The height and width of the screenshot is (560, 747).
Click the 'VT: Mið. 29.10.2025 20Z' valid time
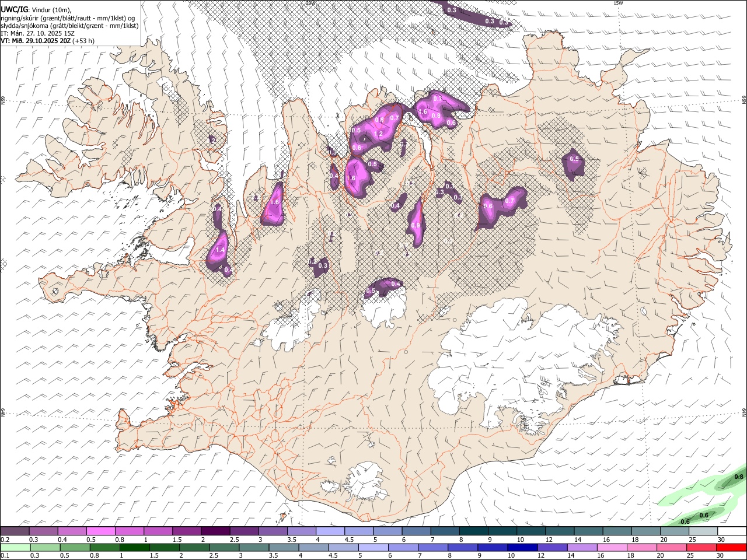point(36,41)
